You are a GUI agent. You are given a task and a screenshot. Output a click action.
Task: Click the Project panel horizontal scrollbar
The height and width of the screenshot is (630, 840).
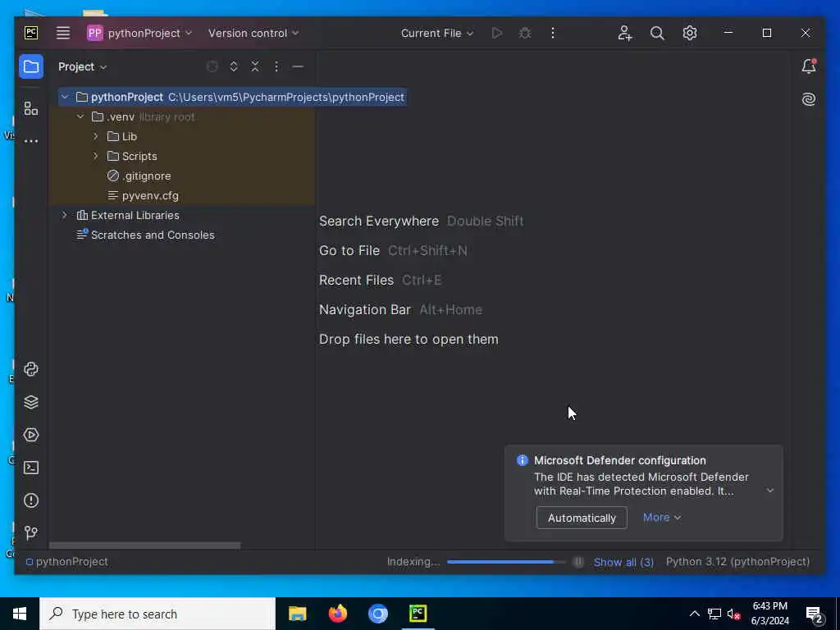tap(144, 546)
